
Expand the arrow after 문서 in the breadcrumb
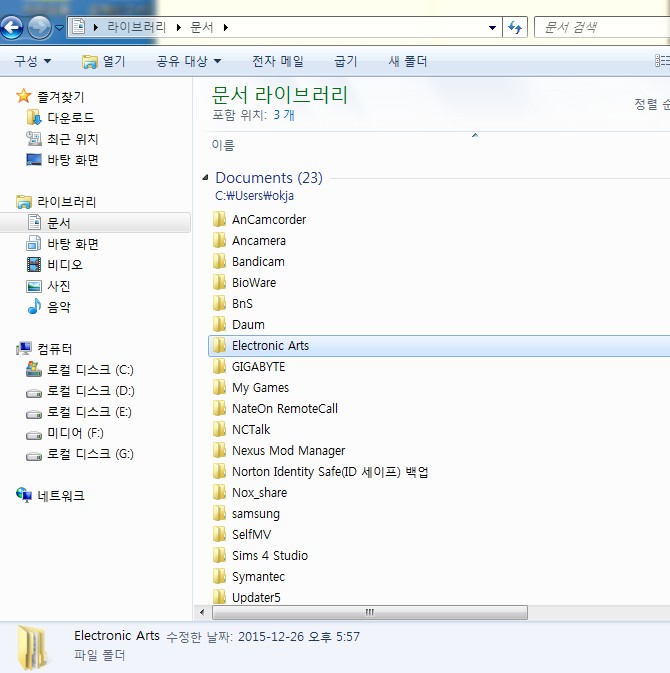226,27
